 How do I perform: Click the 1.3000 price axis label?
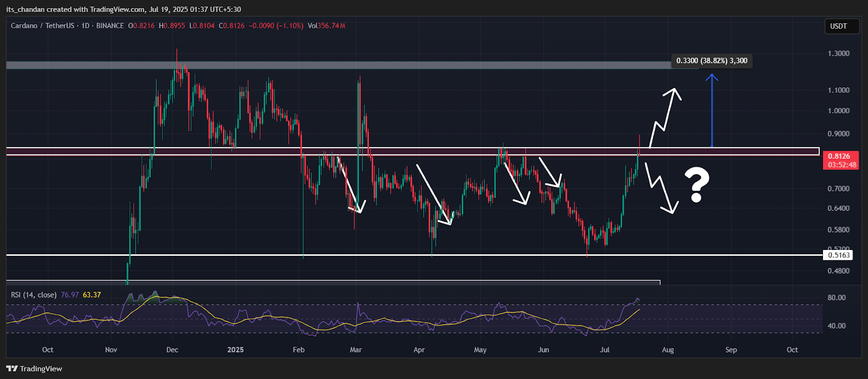click(x=838, y=54)
